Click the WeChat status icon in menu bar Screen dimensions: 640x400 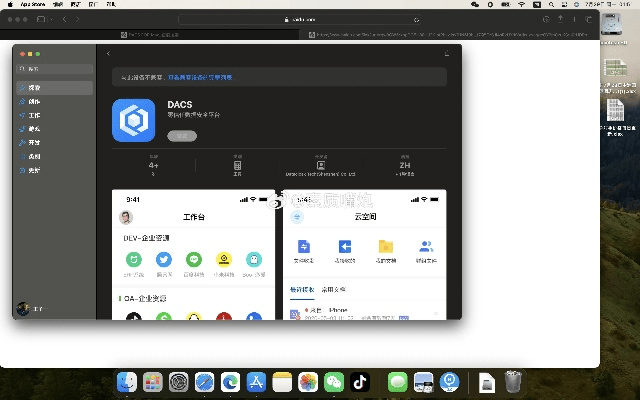pos(475,4)
